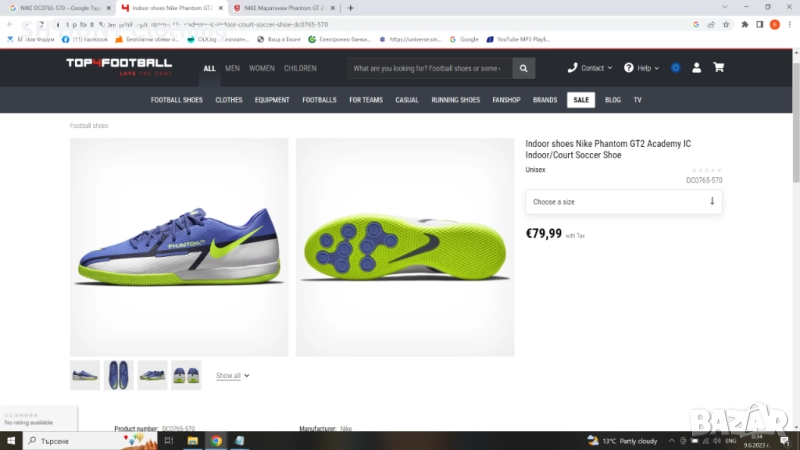
Task: Follow the Football shoes breadcrumb link
Action: click(89, 126)
